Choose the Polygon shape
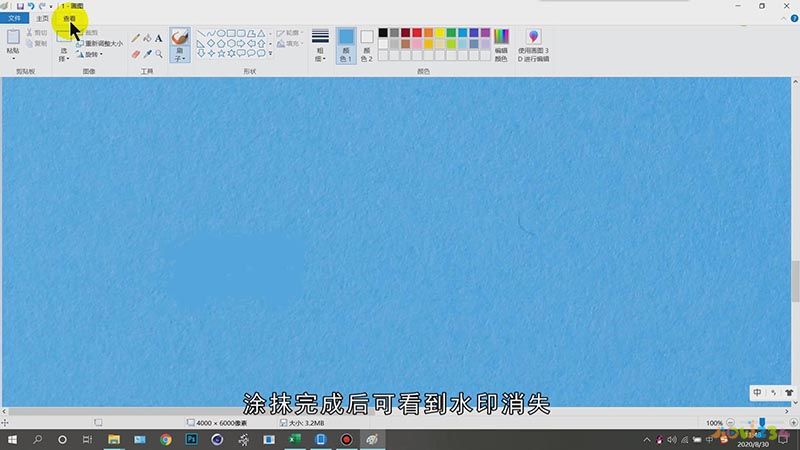Image resolution: width=800 pixels, height=450 pixels. click(251, 33)
